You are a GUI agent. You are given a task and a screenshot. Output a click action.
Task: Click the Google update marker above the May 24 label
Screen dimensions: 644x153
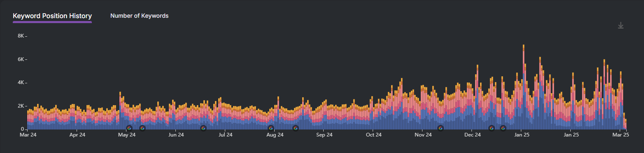point(129,128)
